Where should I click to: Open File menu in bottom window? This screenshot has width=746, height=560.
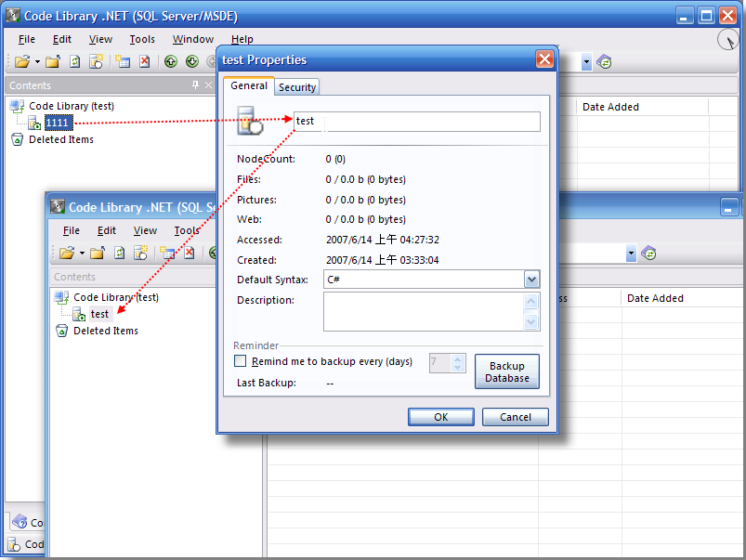click(x=72, y=230)
